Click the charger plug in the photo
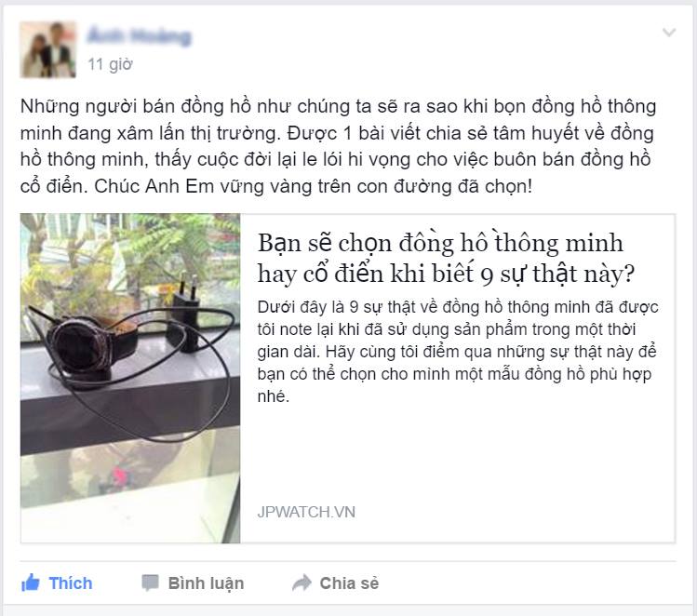The height and width of the screenshot is (616, 697). coord(186,318)
